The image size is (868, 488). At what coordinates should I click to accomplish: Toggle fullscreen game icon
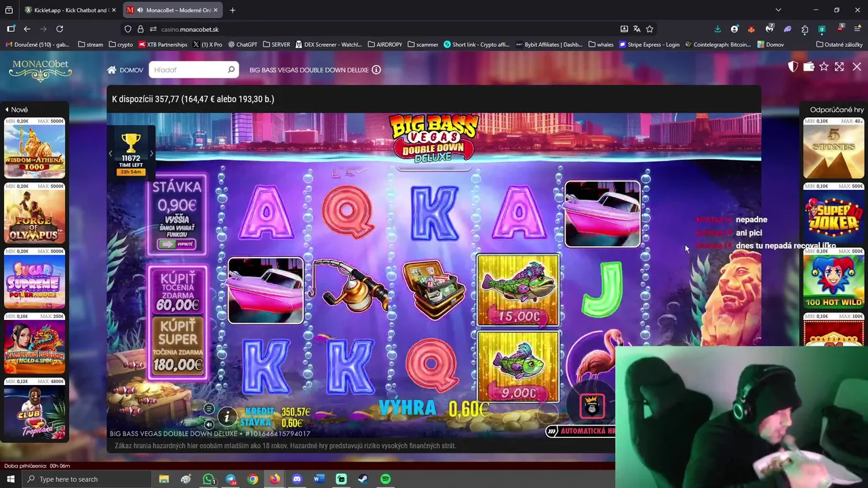(x=840, y=66)
